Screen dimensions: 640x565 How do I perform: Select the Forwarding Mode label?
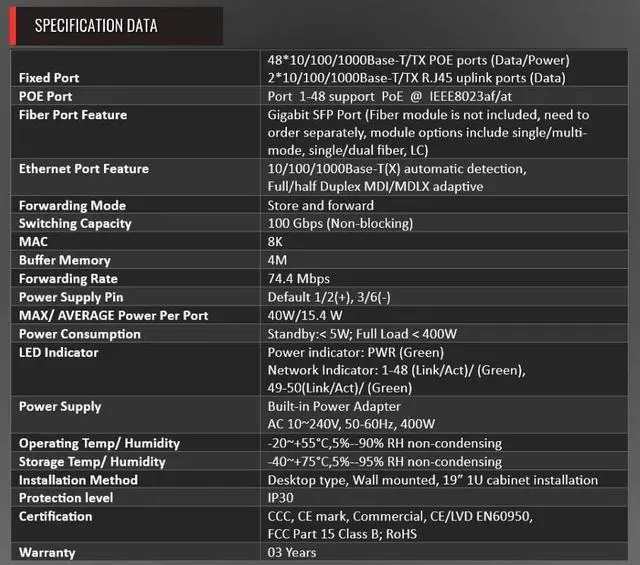point(72,206)
